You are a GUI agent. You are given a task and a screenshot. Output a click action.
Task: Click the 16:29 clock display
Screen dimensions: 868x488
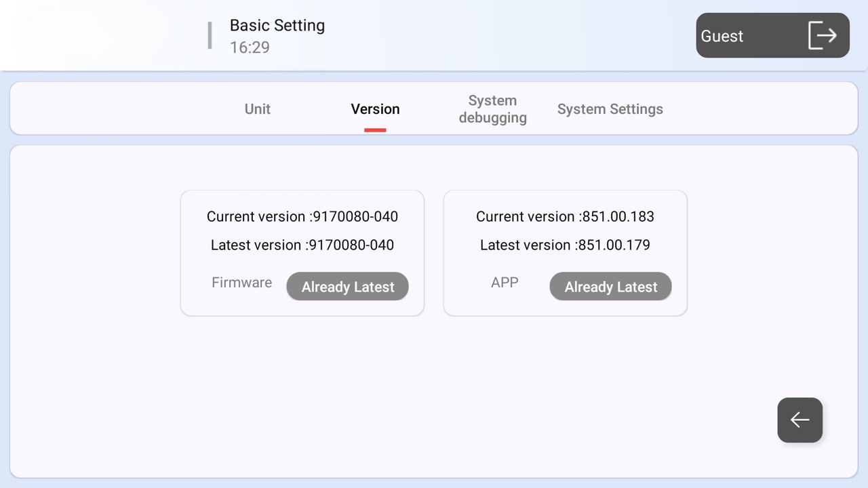pyautogui.click(x=250, y=47)
